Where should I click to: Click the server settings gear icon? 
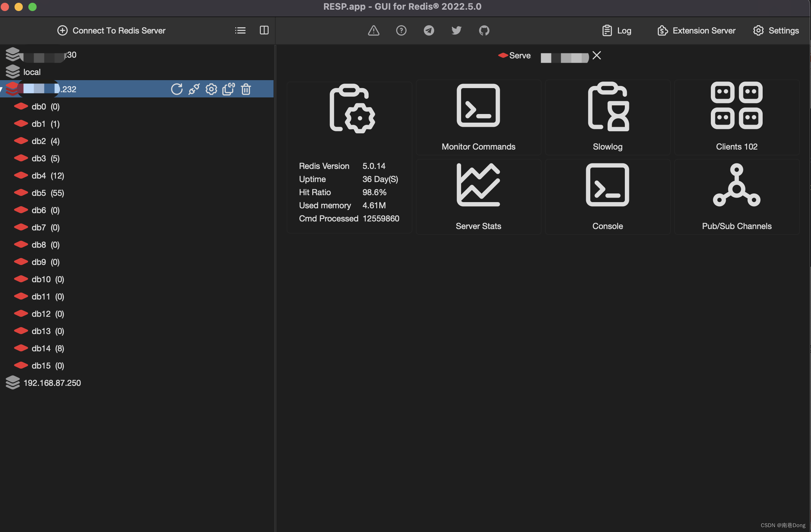(x=211, y=88)
